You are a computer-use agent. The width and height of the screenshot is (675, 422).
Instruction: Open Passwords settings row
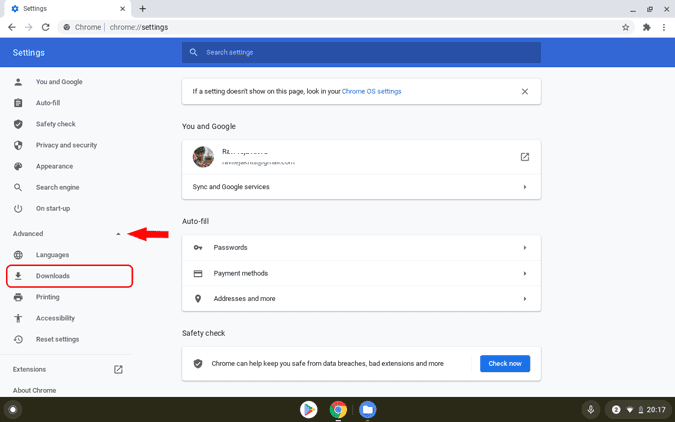pos(361,248)
